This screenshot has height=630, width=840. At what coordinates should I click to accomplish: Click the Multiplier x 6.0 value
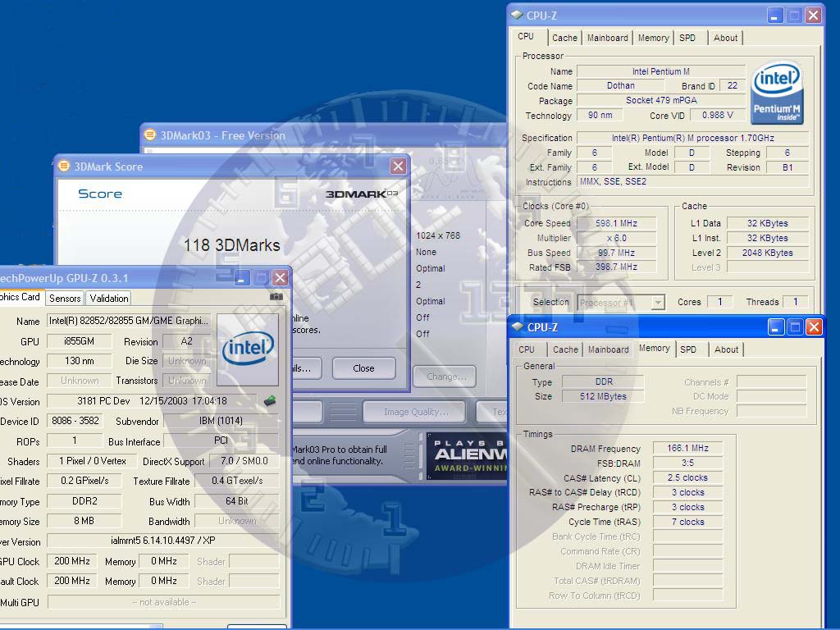616,239
